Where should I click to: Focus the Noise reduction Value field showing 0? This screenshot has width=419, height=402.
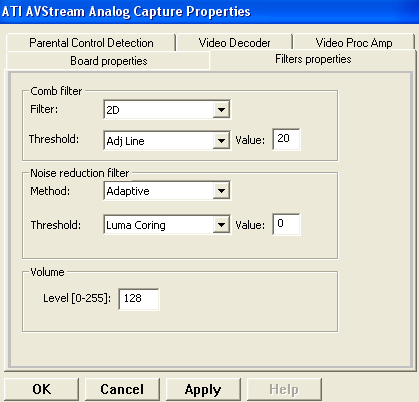tap(286, 224)
